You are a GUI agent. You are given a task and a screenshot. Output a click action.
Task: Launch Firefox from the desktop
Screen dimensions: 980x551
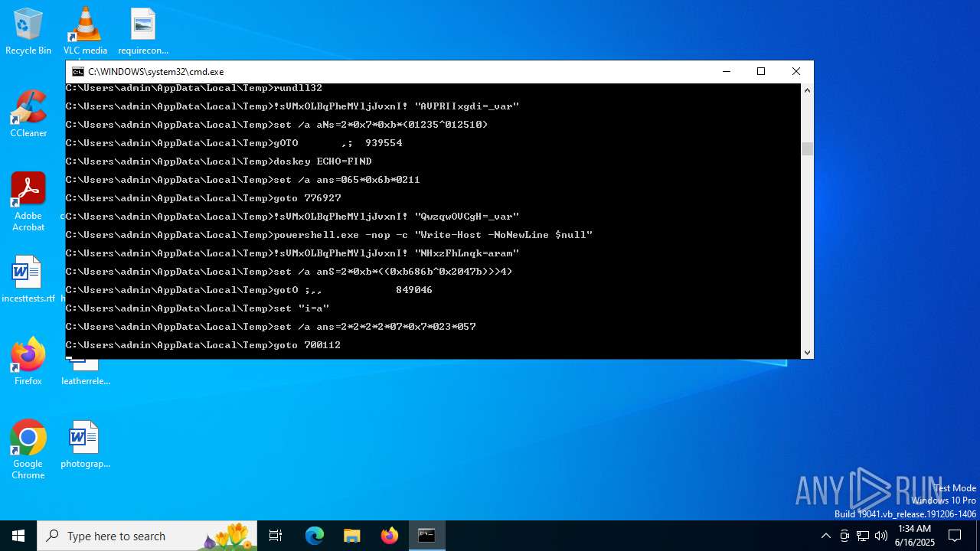[x=28, y=362]
